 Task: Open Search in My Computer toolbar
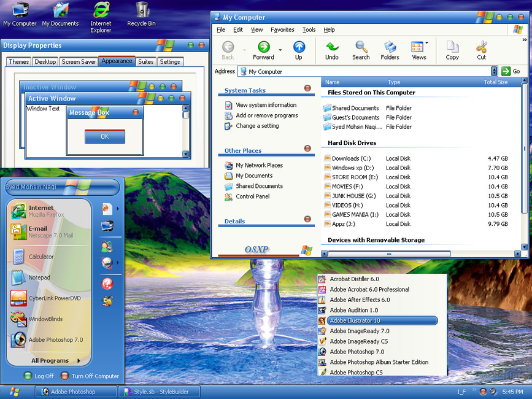pyautogui.click(x=361, y=50)
